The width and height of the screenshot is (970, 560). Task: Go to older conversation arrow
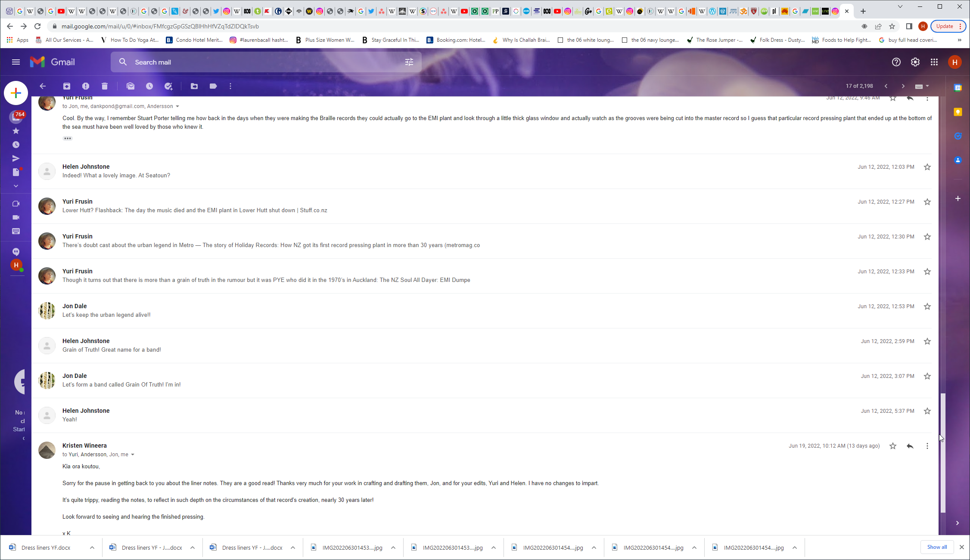(x=903, y=86)
